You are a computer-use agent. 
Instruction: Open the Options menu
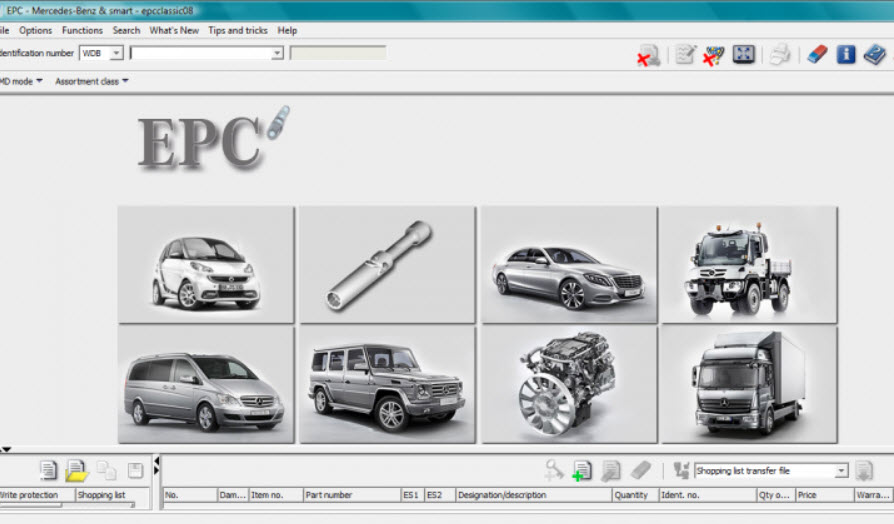[x=35, y=30]
